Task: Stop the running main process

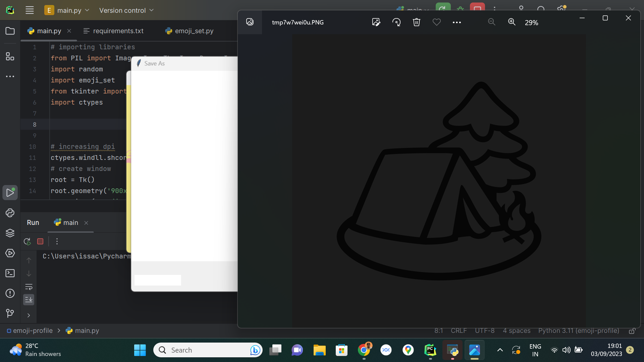Action: (x=40, y=241)
